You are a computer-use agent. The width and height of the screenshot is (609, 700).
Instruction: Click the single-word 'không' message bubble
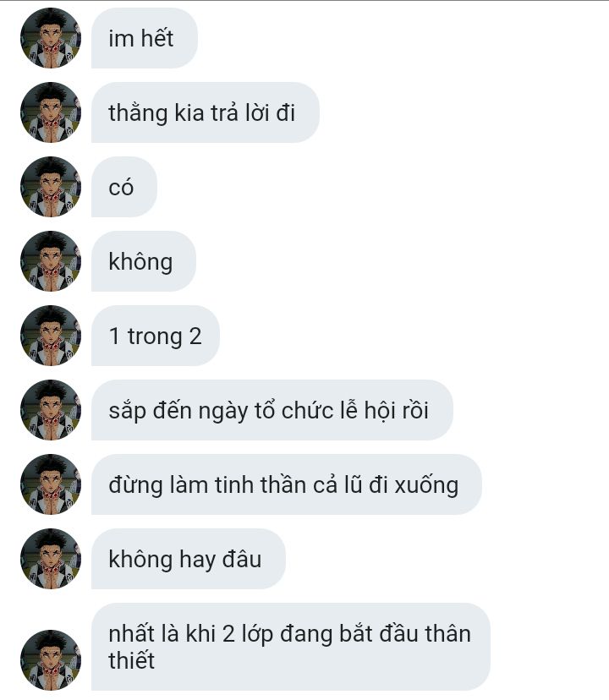(x=144, y=261)
